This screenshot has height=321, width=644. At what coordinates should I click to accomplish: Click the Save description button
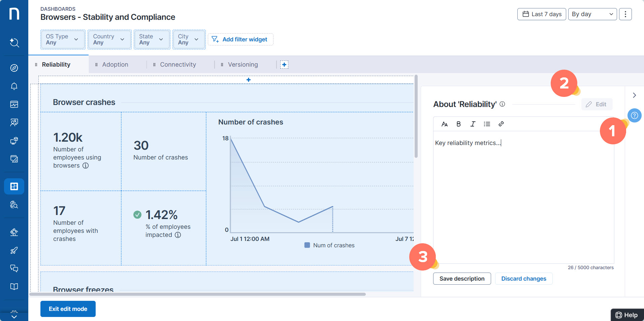pos(462,279)
